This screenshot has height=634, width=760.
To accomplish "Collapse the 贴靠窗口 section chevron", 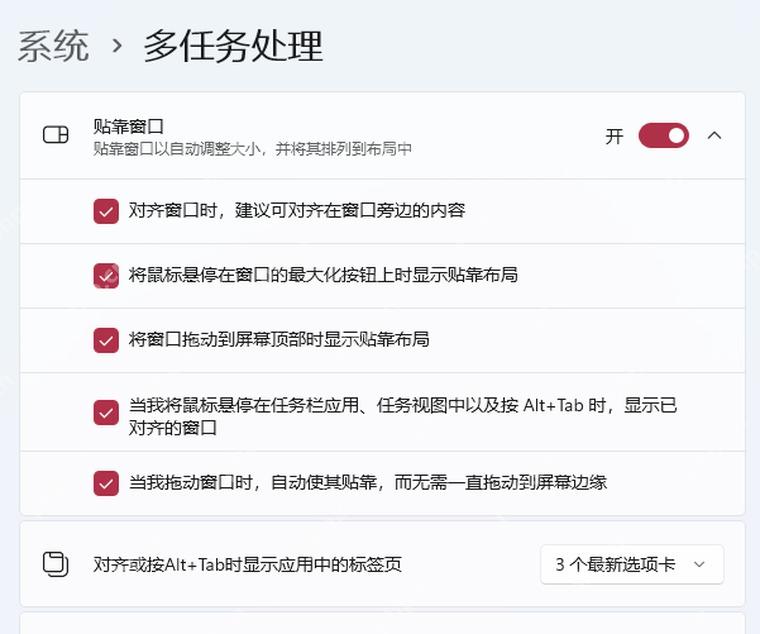I will coord(714,135).
